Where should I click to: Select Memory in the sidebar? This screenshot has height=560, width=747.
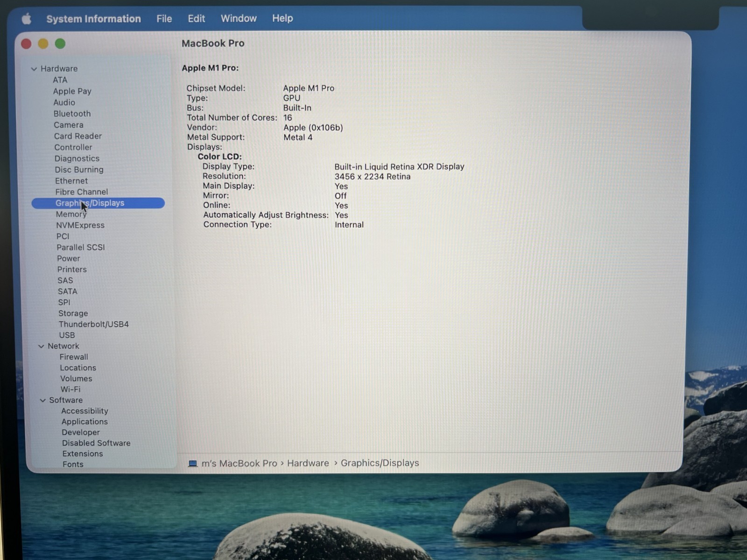pos(71,214)
